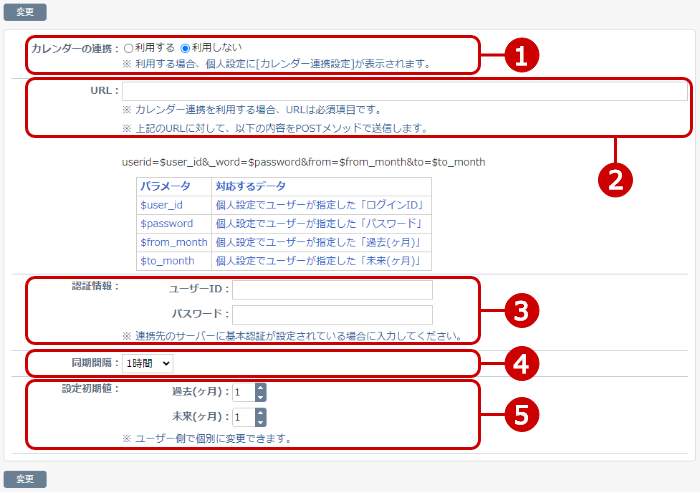Screen dimensions: 700x493
Task: Click the $from_month parameter cell
Action: (x=174, y=242)
